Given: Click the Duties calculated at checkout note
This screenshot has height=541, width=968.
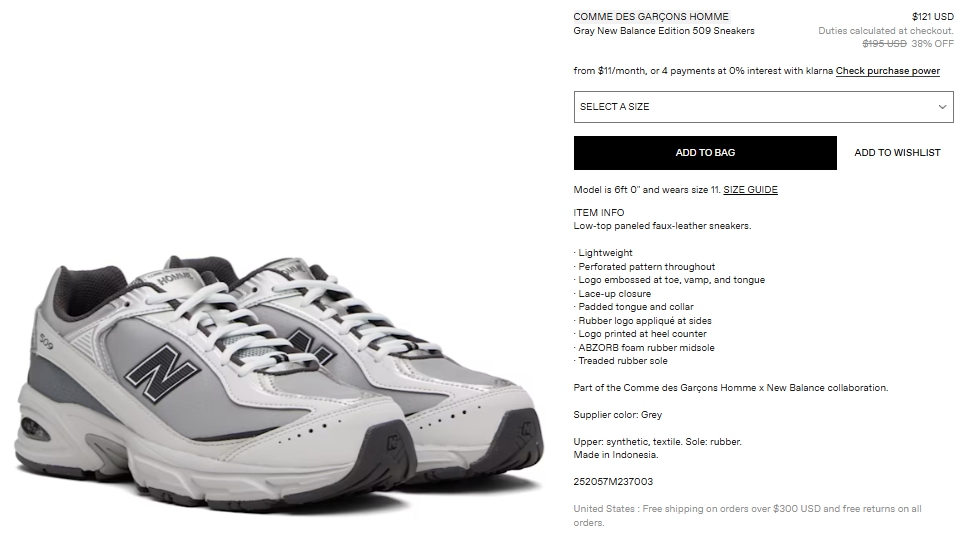Looking at the screenshot, I should pyautogui.click(x=886, y=31).
